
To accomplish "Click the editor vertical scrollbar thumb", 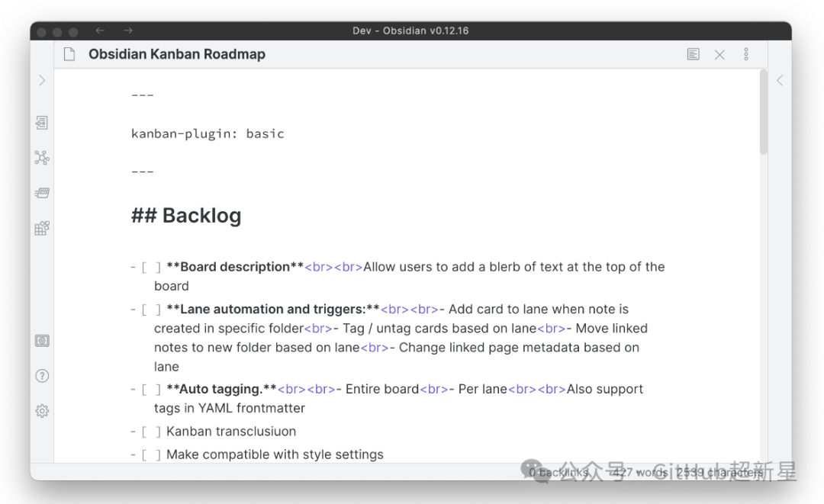I will pos(764,112).
